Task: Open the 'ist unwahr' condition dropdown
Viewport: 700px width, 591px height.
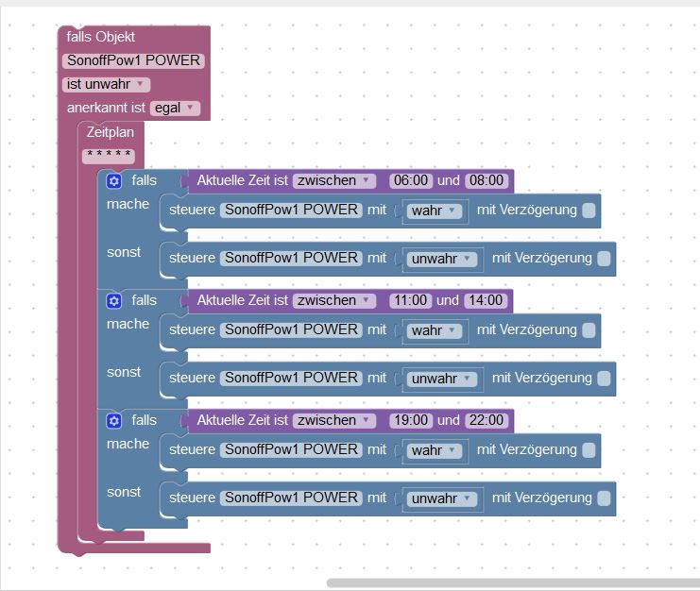Action: coord(106,84)
